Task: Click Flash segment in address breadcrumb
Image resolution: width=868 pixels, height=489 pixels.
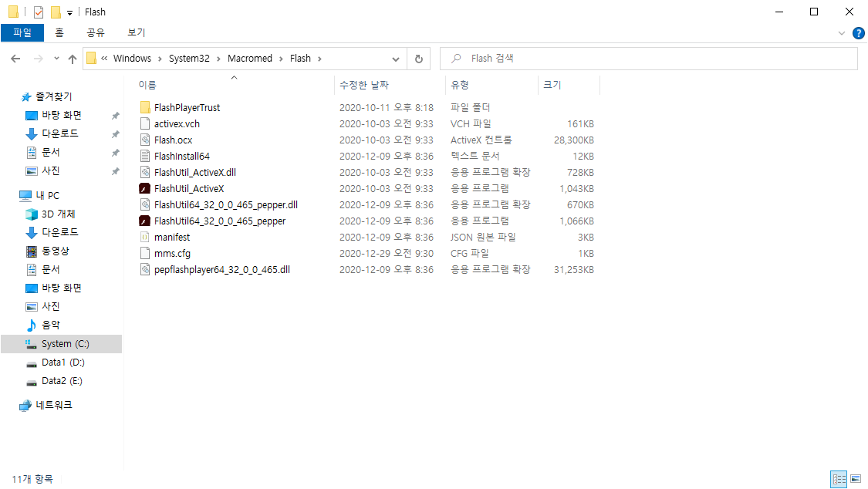Action: pyautogui.click(x=301, y=59)
